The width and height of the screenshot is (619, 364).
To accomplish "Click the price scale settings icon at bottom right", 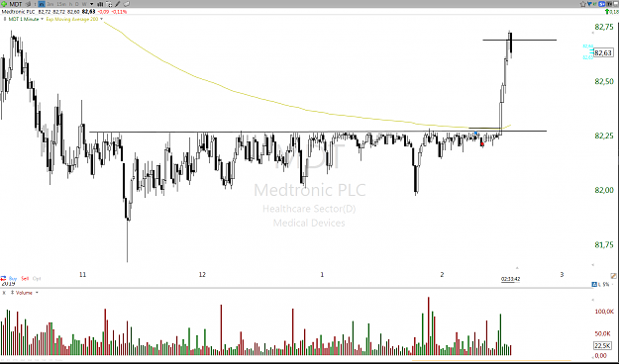I will [614, 276].
